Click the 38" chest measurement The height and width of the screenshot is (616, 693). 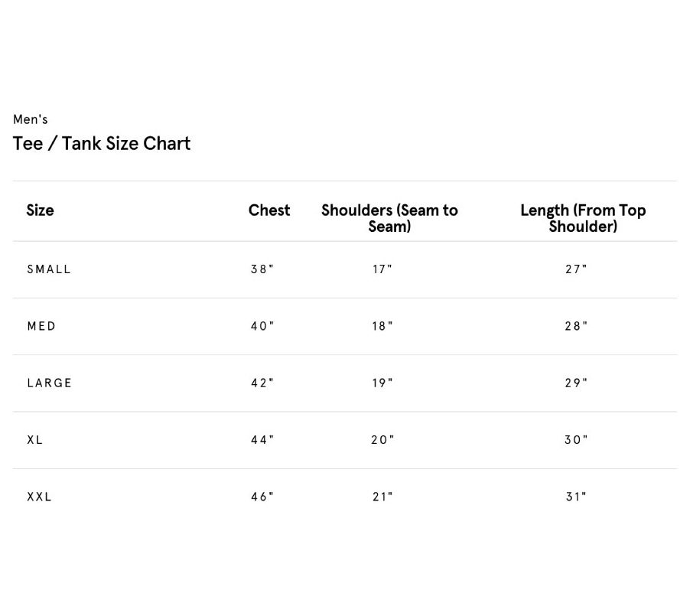pos(262,269)
